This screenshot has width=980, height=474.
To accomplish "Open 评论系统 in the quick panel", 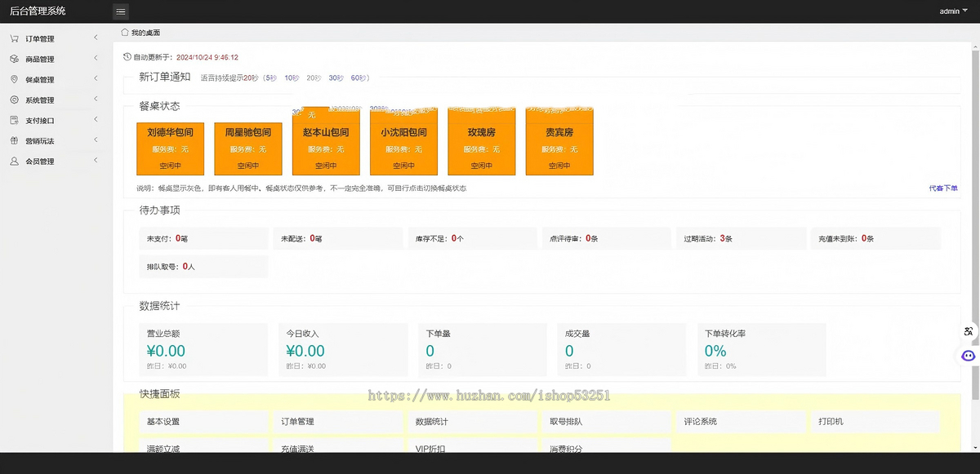I will (742, 422).
